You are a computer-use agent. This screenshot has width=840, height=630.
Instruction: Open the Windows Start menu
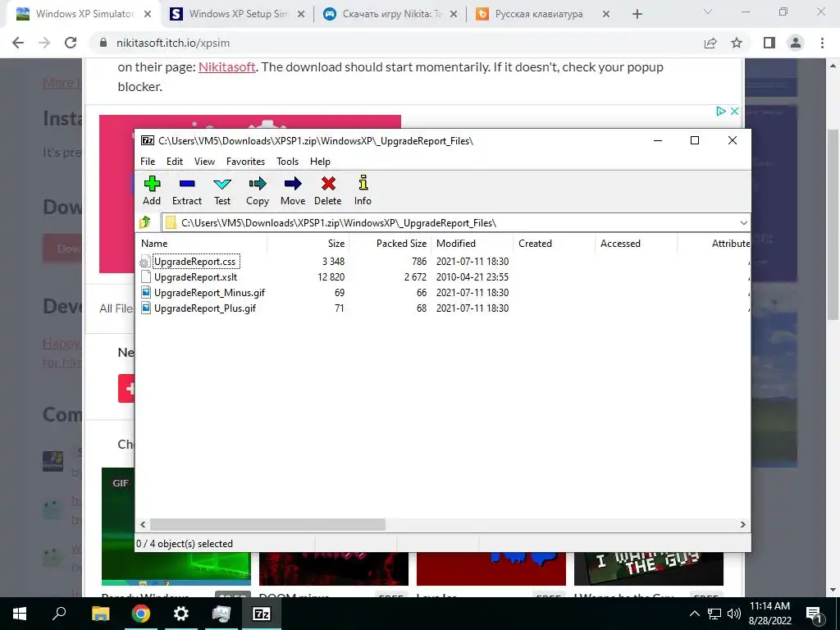pos(20,614)
